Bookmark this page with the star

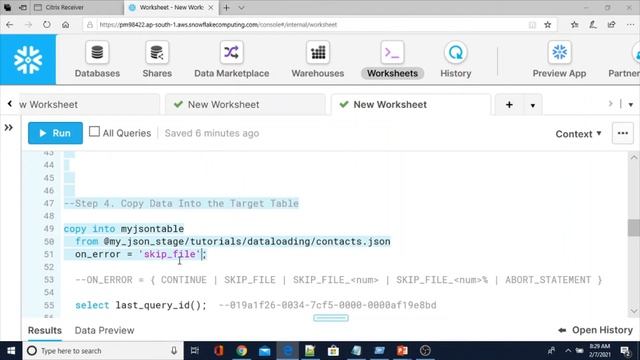coord(548,24)
